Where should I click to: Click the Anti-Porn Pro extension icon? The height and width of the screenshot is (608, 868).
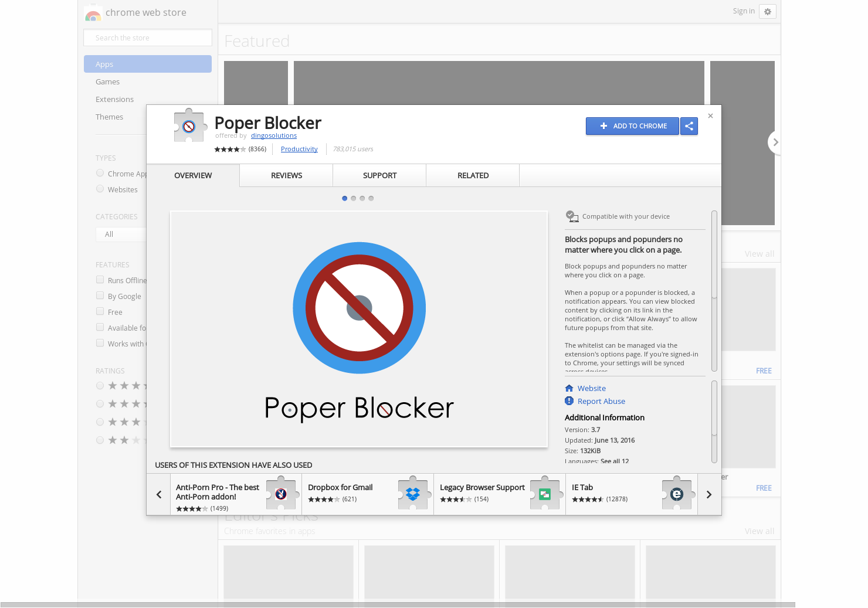[x=281, y=494]
